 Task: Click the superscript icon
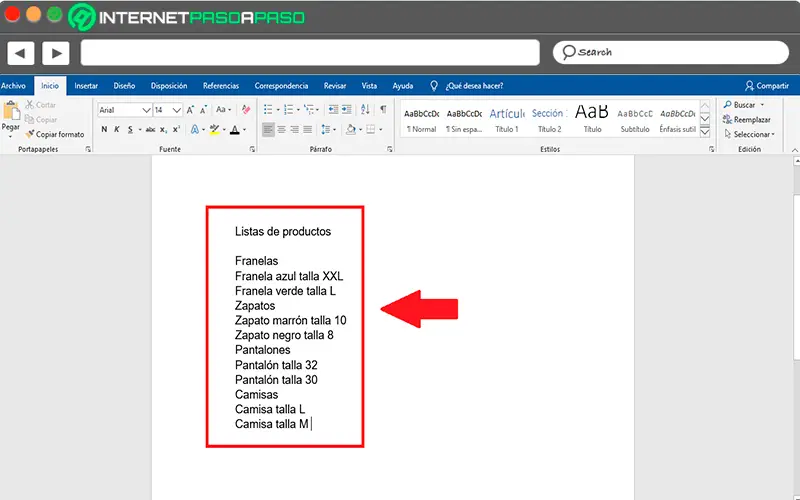176,130
